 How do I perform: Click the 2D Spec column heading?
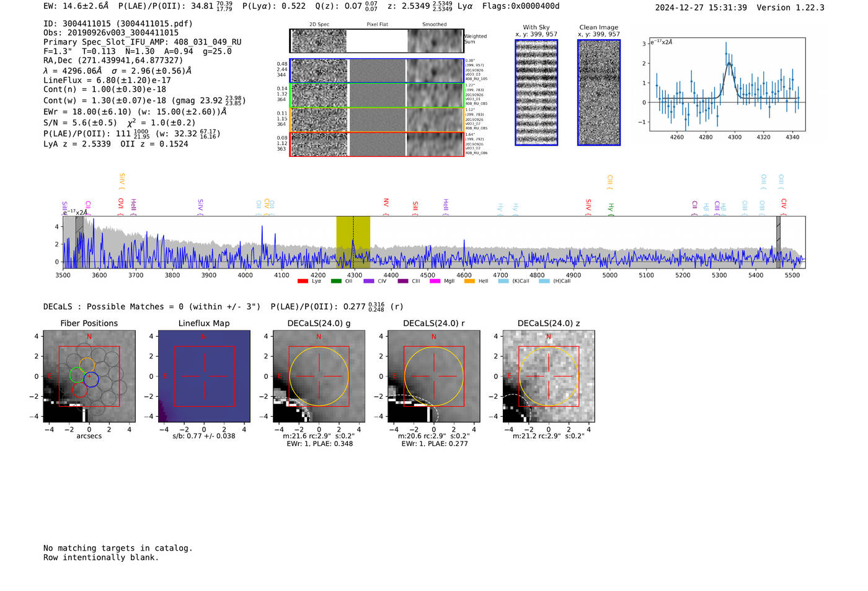tap(319, 25)
